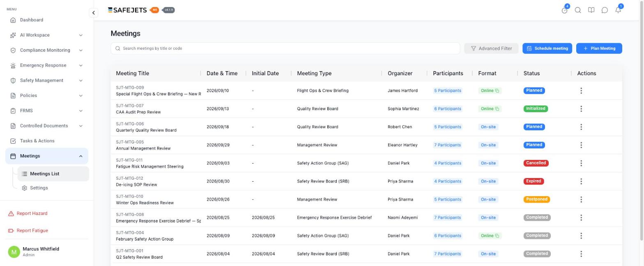Screen dimensions: 644x266
Task: Expand the FRMS menu
Action: coord(47,111)
